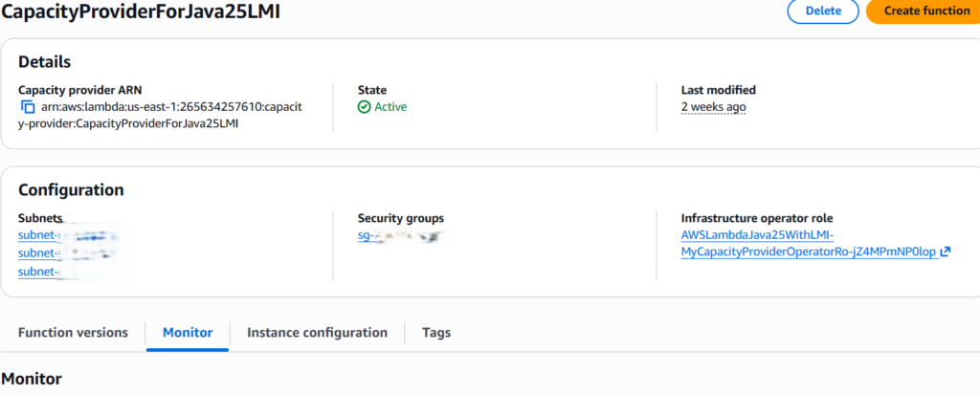Image resolution: width=980 pixels, height=395 pixels.
Task: Open the Tags tab
Action: (436, 333)
